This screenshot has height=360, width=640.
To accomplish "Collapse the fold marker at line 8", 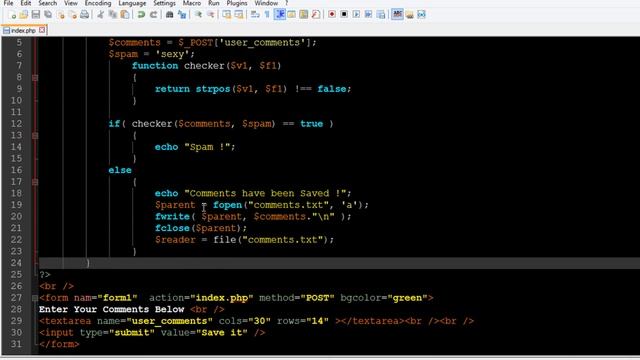I will pos(35,78).
